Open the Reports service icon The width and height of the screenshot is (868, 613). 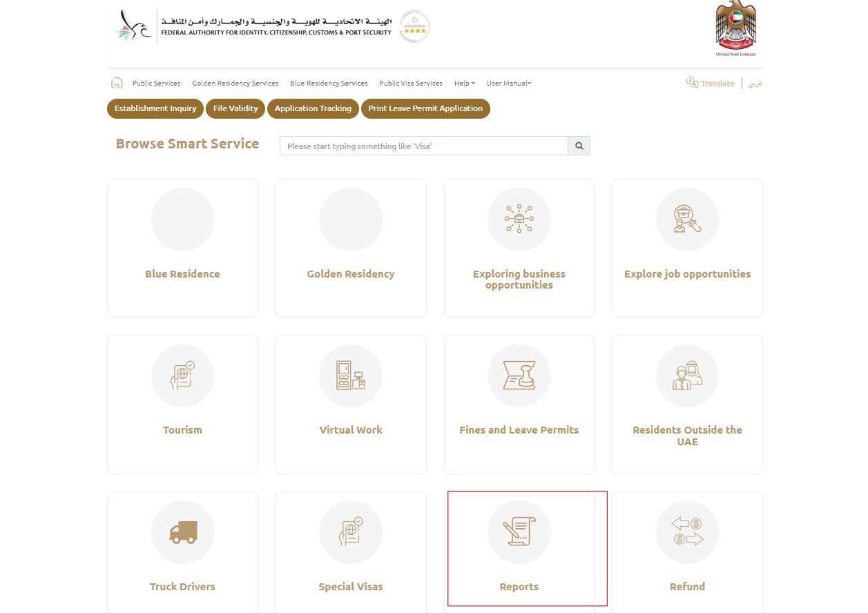coord(519,532)
